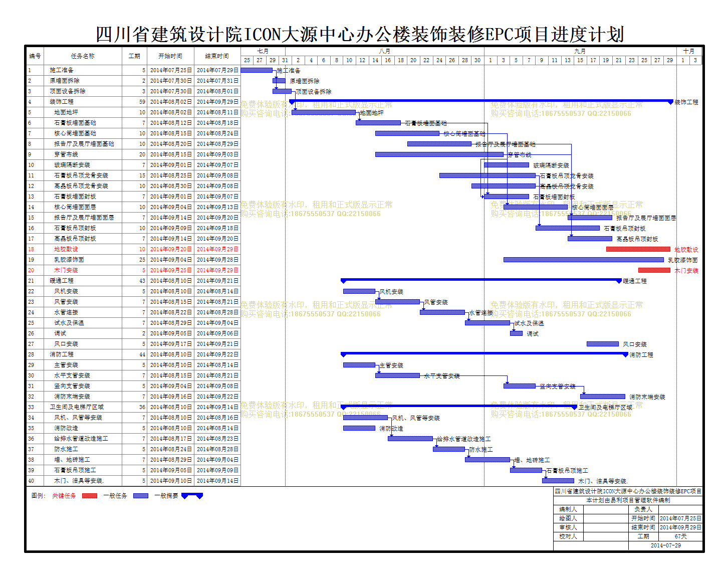
Task: Select the Gantt bar for 木门、洁具等安装
Action: pyautogui.click(x=558, y=481)
